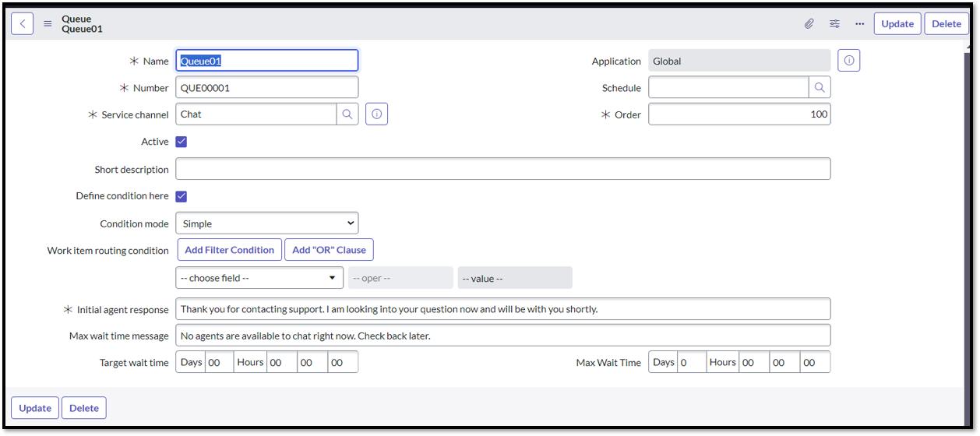Open the Condition mode dropdown
The height and width of the screenshot is (436, 980).
click(267, 223)
